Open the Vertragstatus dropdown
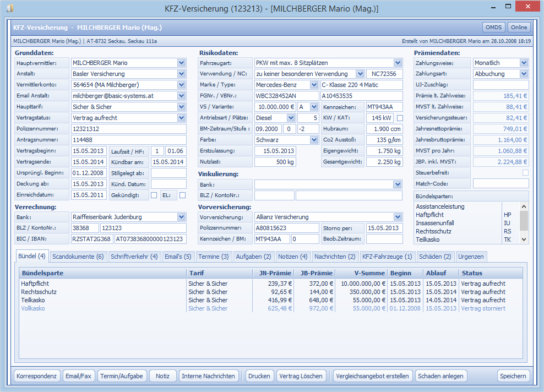 181,118
